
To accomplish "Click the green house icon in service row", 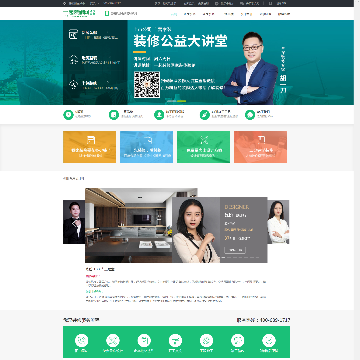I will [x=250, y=115].
